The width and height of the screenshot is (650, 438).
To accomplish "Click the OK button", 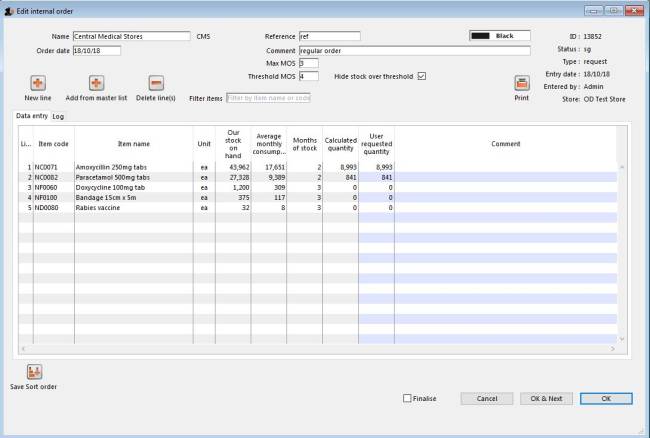I will pos(607,398).
